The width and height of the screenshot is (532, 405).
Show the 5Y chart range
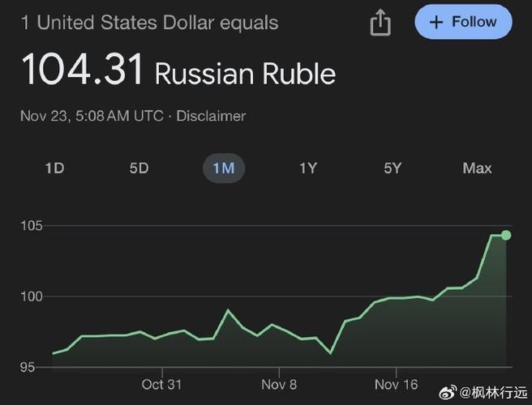(393, 168)
